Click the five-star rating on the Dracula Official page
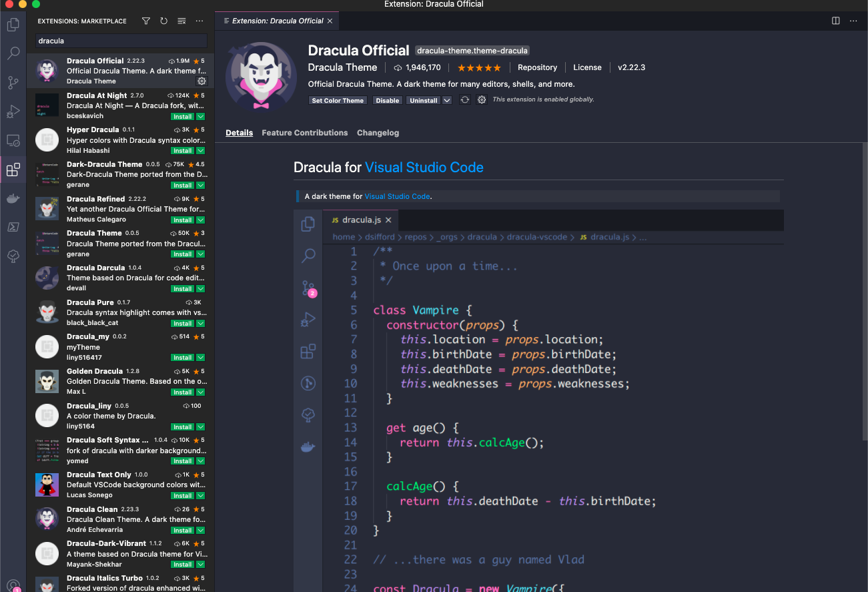The width and height of the screenshot is (868, 592). pyautogui.click(x=479, y=67)
